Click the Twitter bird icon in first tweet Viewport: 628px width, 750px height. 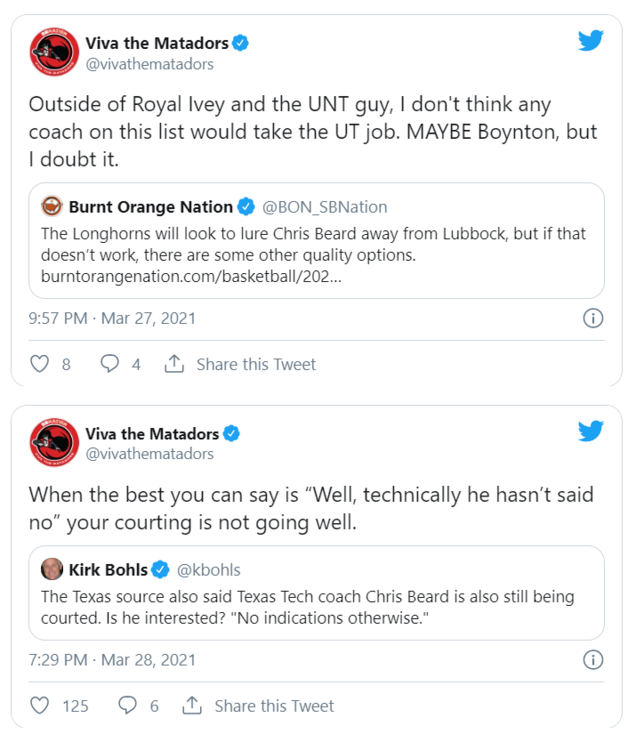pyautogui.click(x=591, y=41)
